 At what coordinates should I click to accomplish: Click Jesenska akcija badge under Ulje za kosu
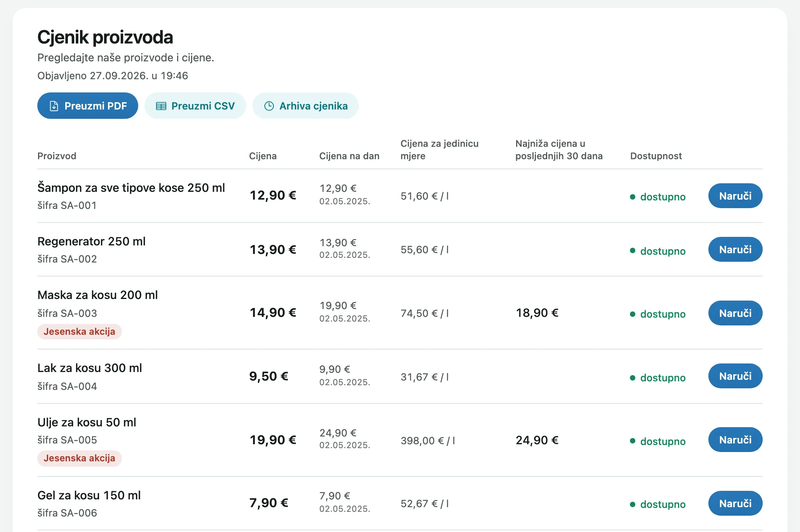click(x=79, y=458)
